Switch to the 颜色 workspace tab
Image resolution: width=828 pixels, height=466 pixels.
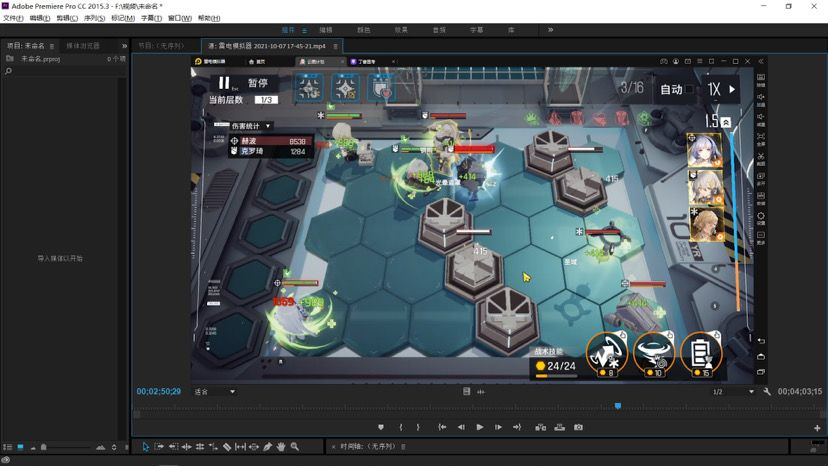pyautogui.click(x=363, y=30)
